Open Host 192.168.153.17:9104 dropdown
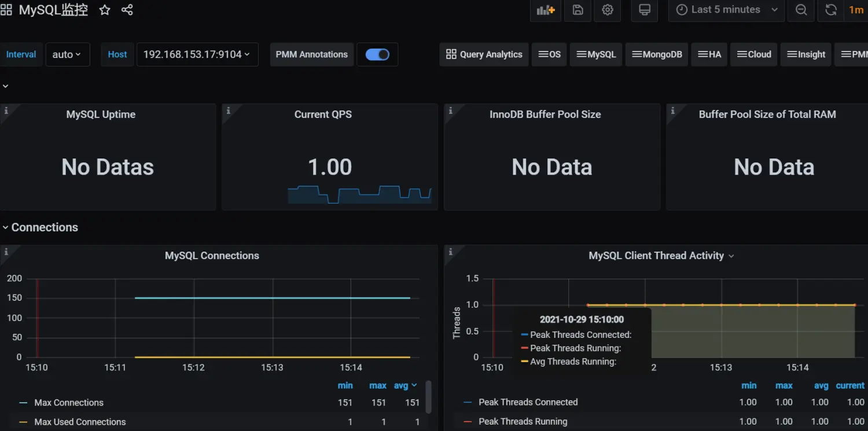This screenshot has height=431, width=868. tap(197, 54)
